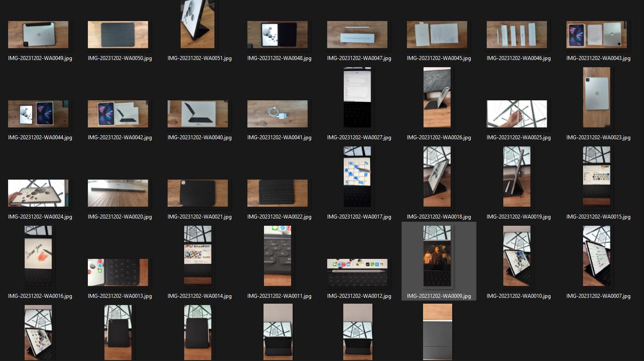
Task: Select the IMG-20231202-WA0024.jpg thumbnail
Action: [38, 193]
